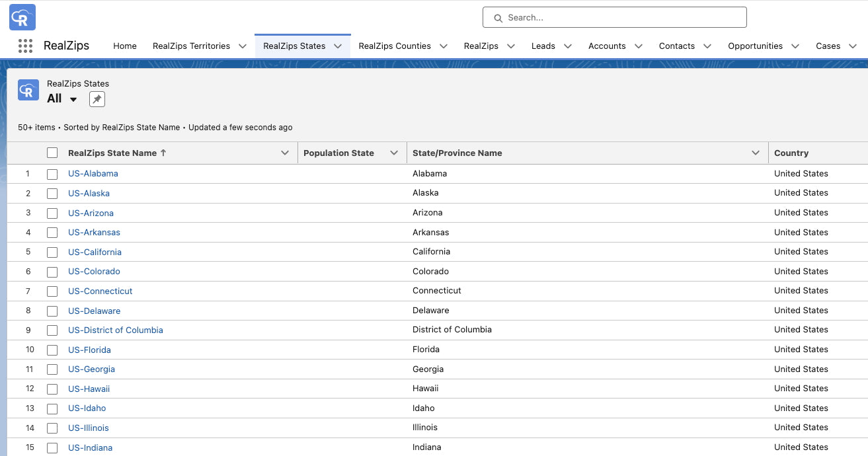
Task: Click in the global Search field
Action: point(615,17)
